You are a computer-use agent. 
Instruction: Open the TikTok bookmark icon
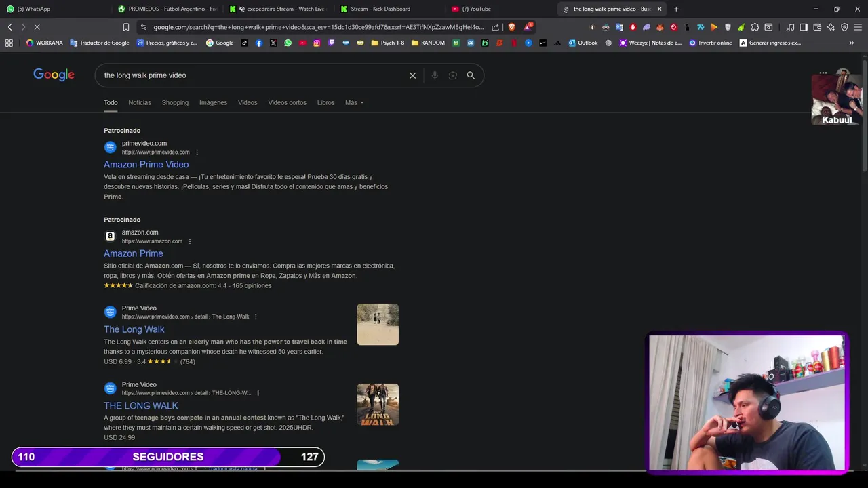pyautogui.click(x=244, y=43)
